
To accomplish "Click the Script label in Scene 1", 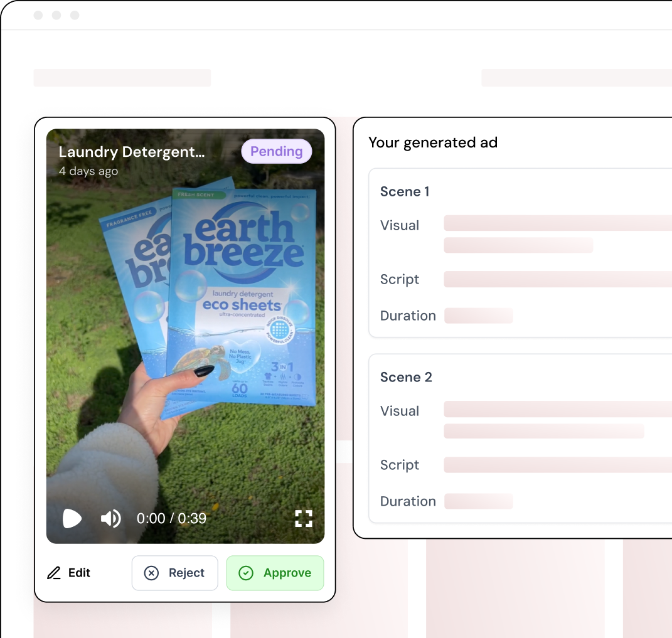I will [x=400, y=279].
